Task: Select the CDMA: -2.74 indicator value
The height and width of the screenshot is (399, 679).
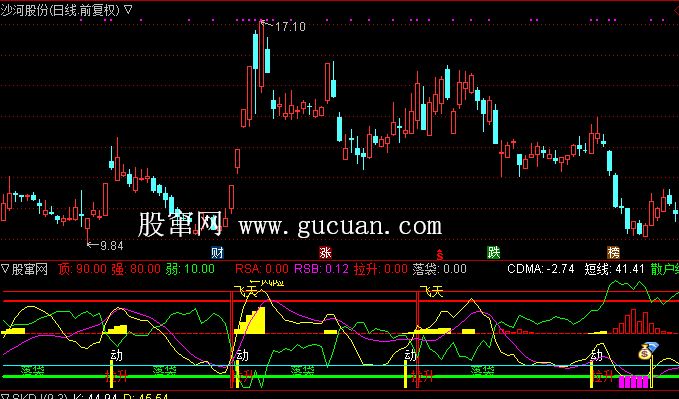Action: coord(541,269)
